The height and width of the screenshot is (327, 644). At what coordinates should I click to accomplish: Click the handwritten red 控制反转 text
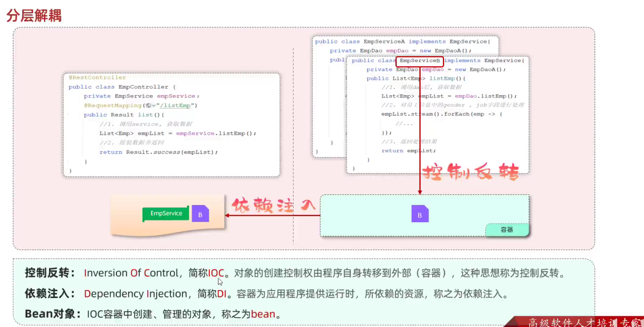coord(471,172)
